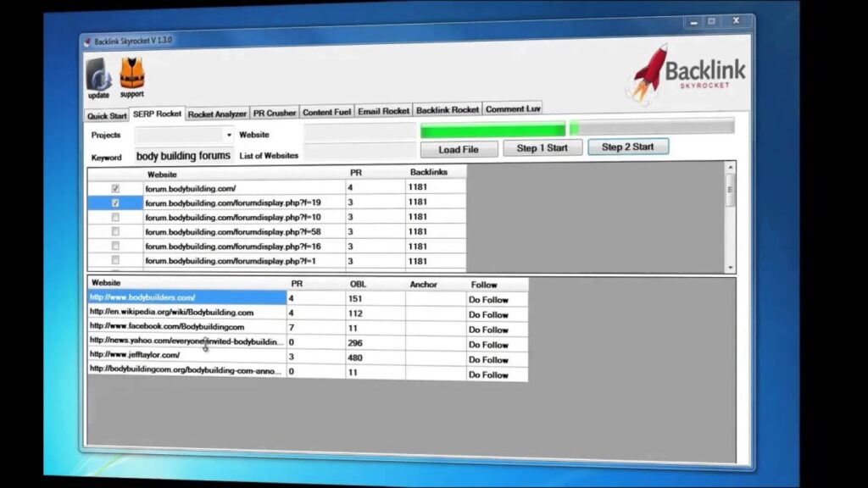The height and width of the screenshot is (488, 868).
Task: Select the bodybuildingcom.org row
Action: tap(308, 372)
